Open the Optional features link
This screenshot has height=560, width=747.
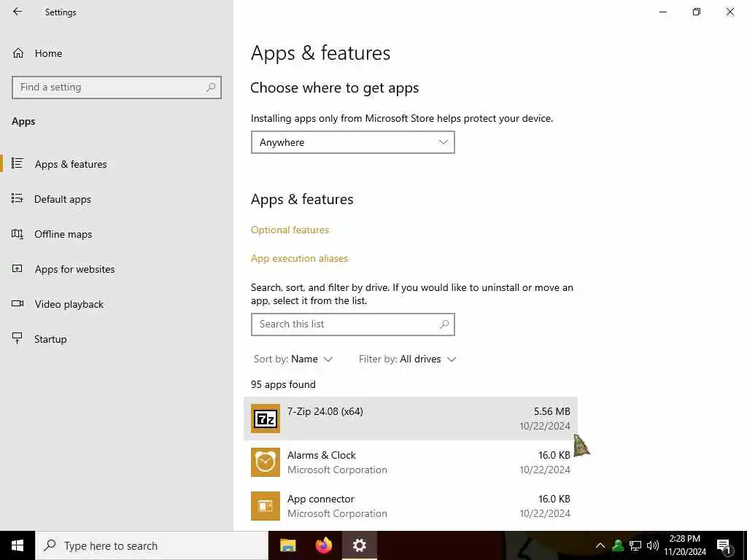coord(290,230)
